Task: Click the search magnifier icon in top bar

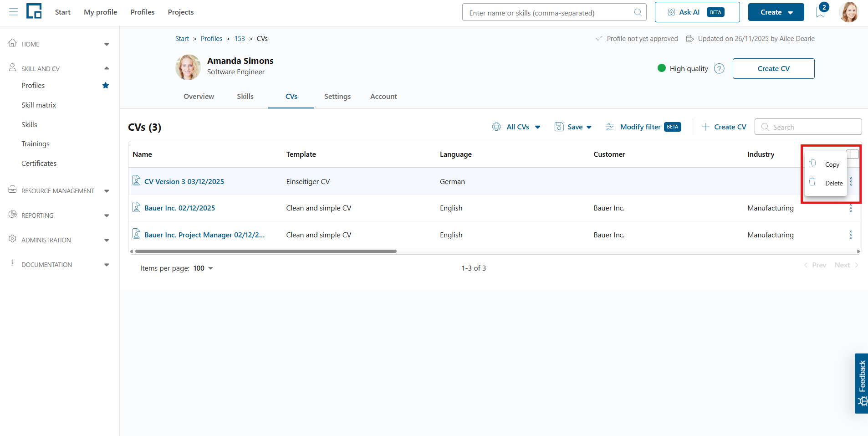Action: 638,12
